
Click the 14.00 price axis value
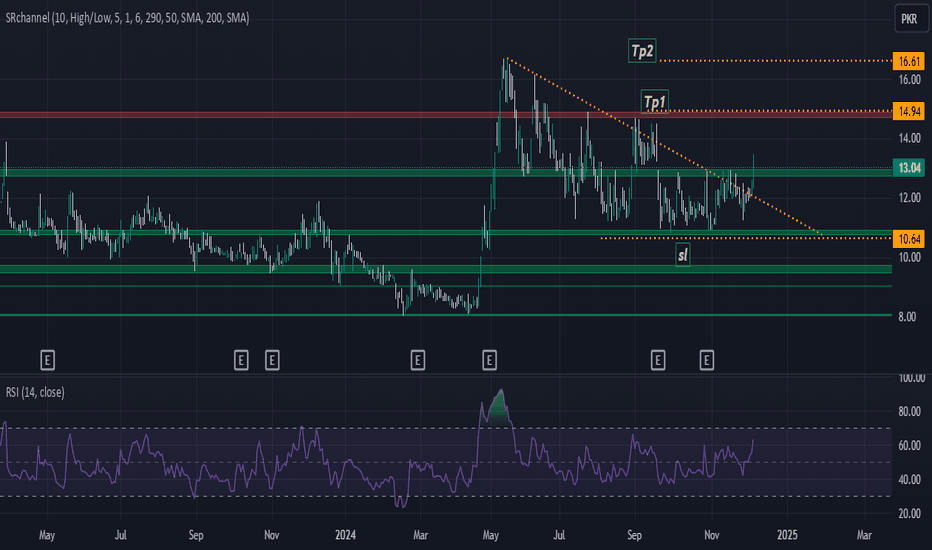click(909, 139)
